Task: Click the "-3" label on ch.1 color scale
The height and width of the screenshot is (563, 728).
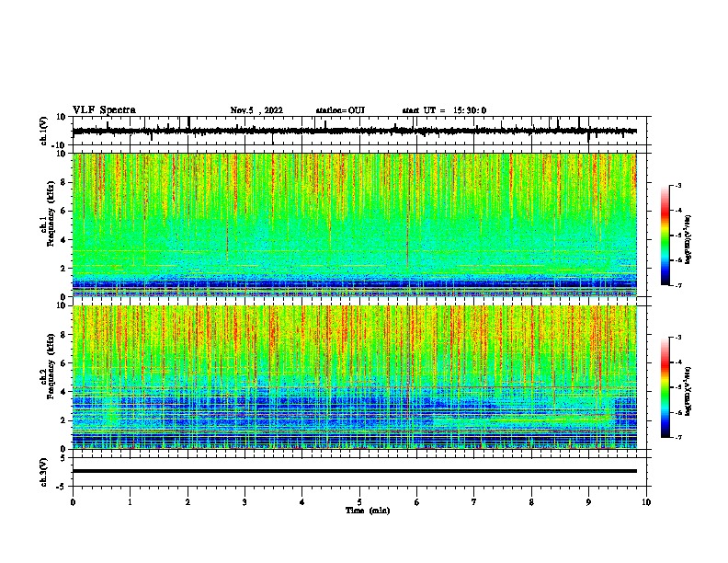Action: pos(677,185)
